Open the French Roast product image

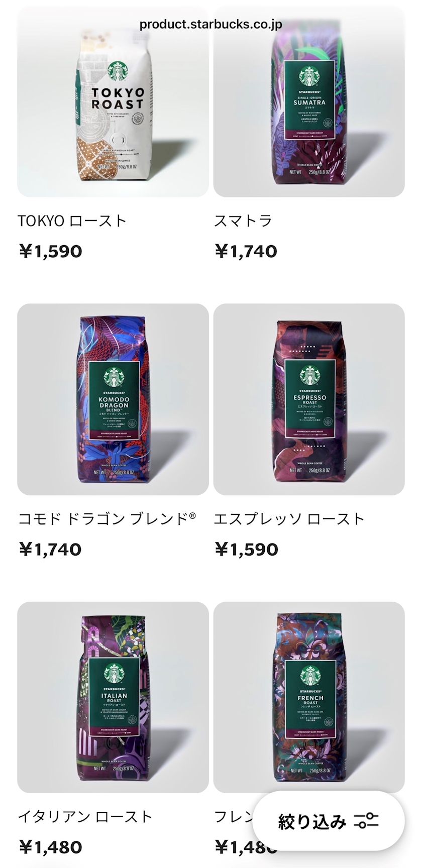pyautogui.click(x=309, y=697)
